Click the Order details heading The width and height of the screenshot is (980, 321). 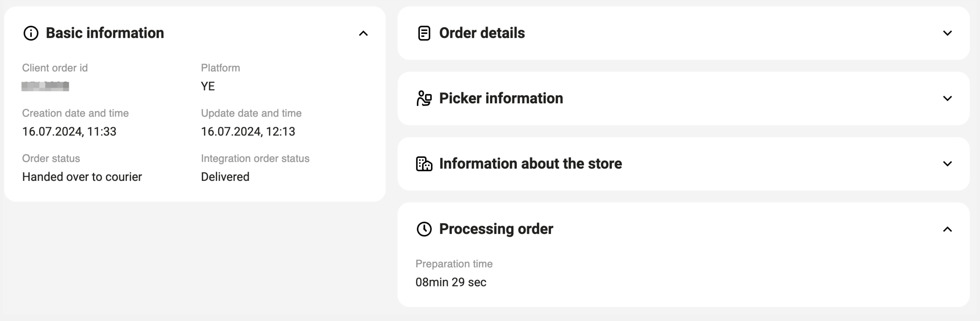[x=482, y=33]
